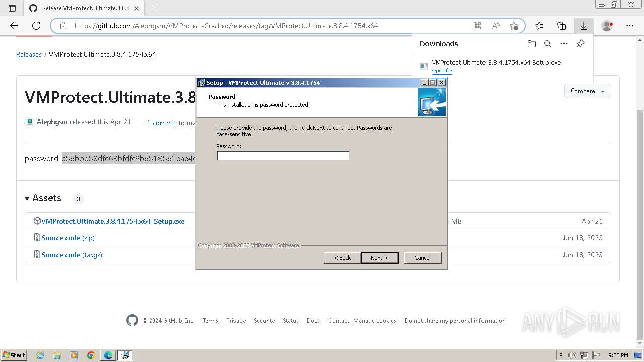Select VMProtect setup exe entry in Downloads
Image resolution: width=644 pixels, height=362 pixels.
tap(496, 62)
